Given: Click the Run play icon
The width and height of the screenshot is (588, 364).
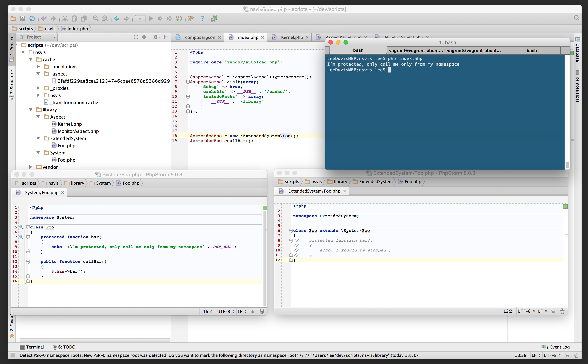Looking at the screenshot, I should tap(151, 19).
